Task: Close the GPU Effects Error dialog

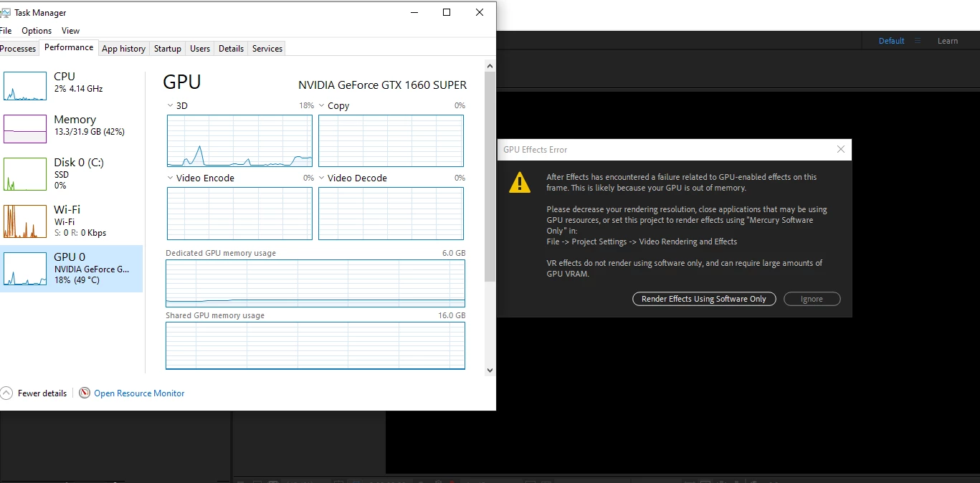Action: pos(841,149)
